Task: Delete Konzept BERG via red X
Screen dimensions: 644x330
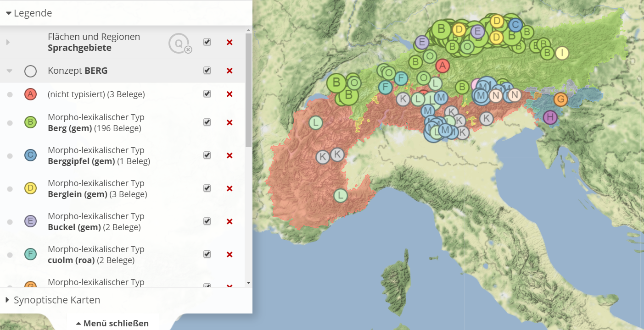Action: coord(230,71)
